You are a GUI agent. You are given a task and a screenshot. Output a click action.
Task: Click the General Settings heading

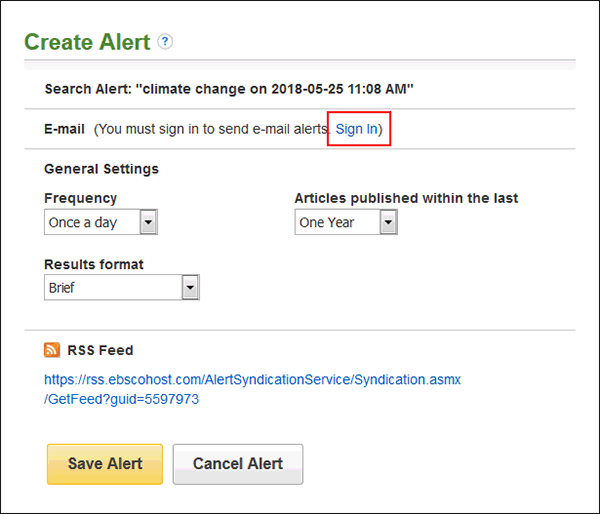101,169
